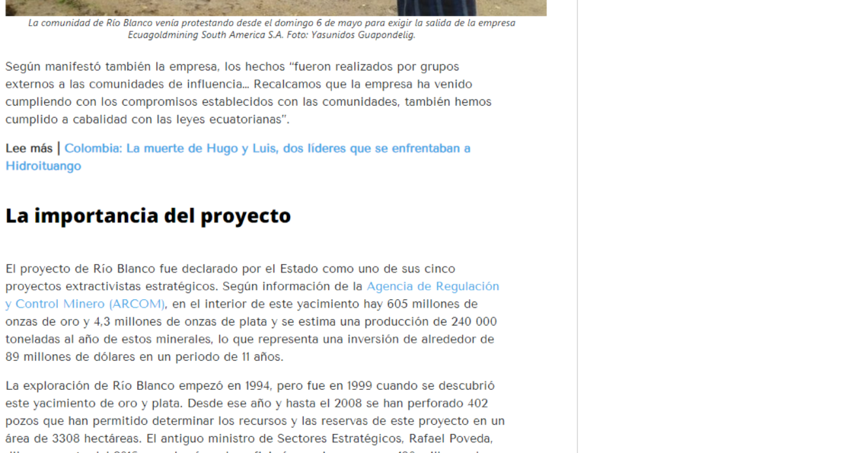Open the Colombia: La muerte de Hugo y Luis link
868x453 pixels.
click(266, 148)
